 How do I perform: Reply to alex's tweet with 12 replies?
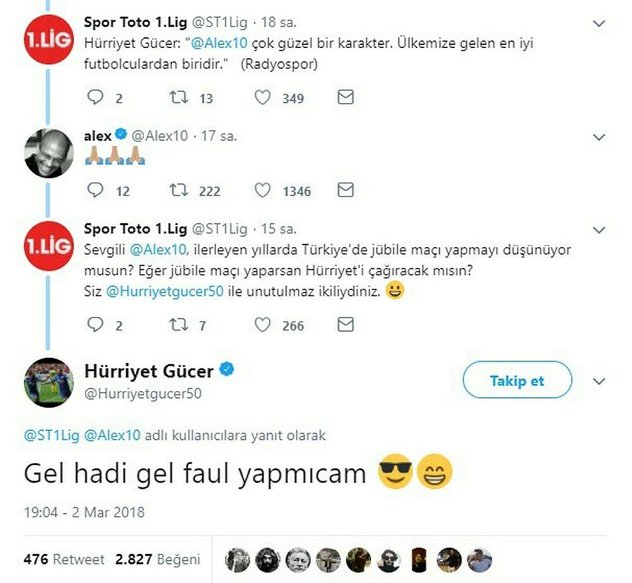point(95,190)
